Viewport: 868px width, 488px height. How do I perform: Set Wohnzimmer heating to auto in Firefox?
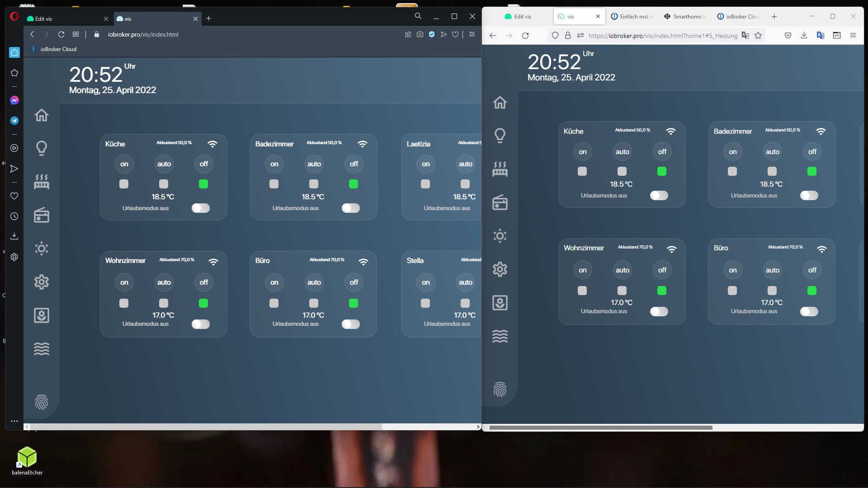click(x=623, y=270)
